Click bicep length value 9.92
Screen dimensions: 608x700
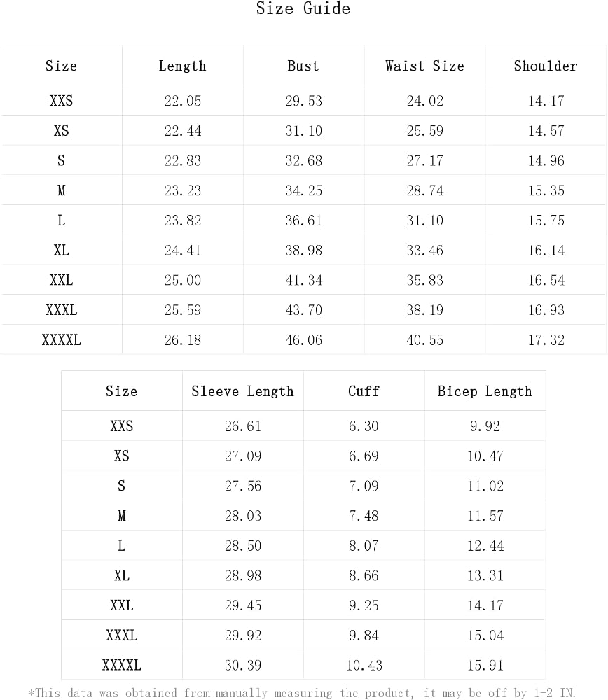[485, 426]
